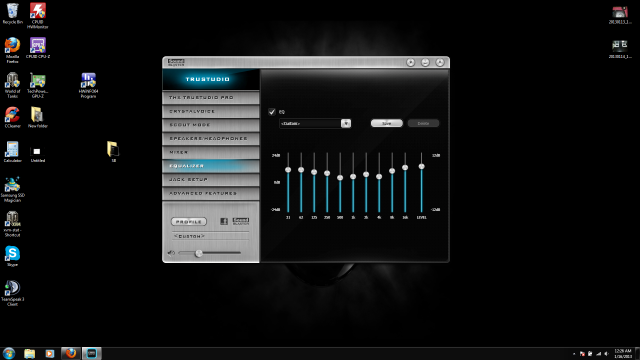Viewport: 640px width, 360px height.
Task: Select the CCleaner desktop icon
Action: (13, 117)
